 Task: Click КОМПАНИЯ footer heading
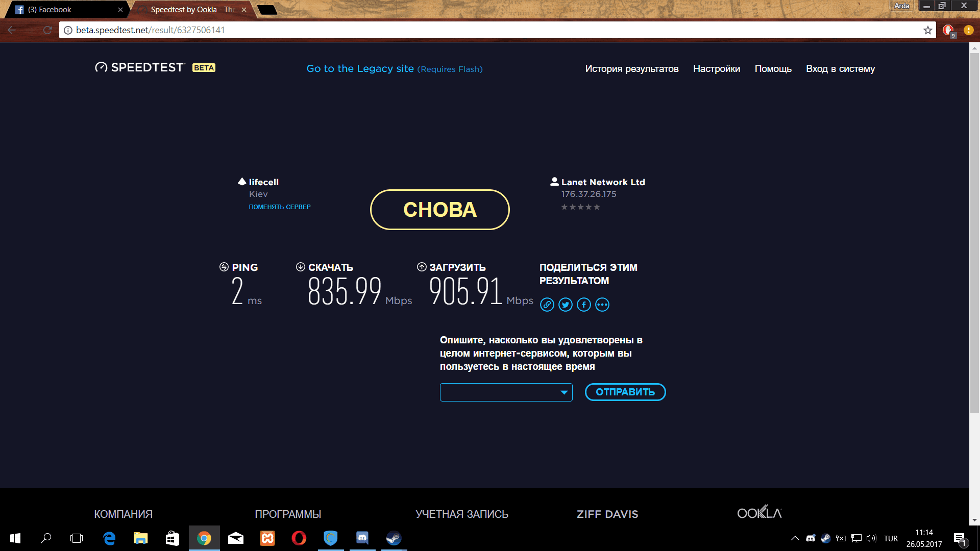(124, 514)
